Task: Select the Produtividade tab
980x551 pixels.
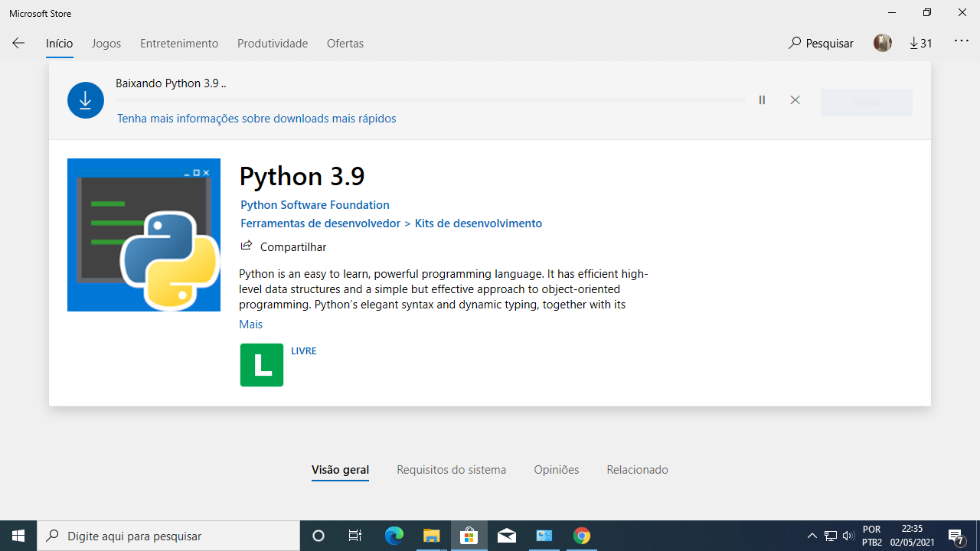Action: [x=273, y=44]
